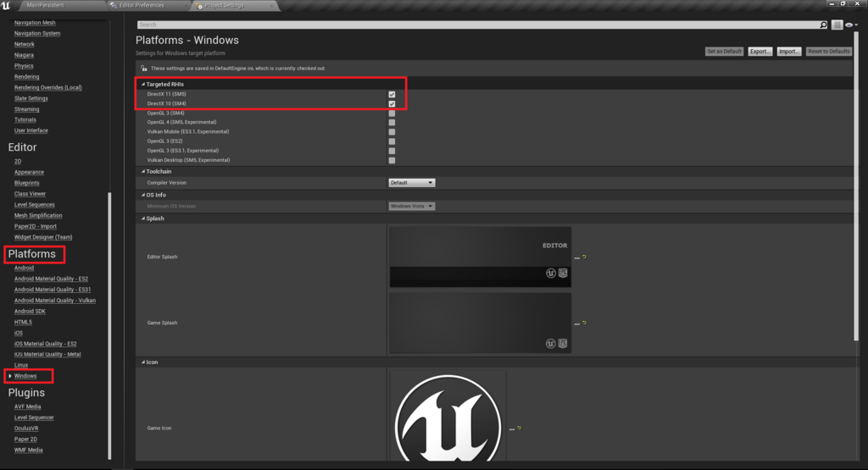Viewport: 868px width, 470px height.
Task: Open the Navigation Mesh settings link
Action: pyautogui.click(x=35, y=23)
